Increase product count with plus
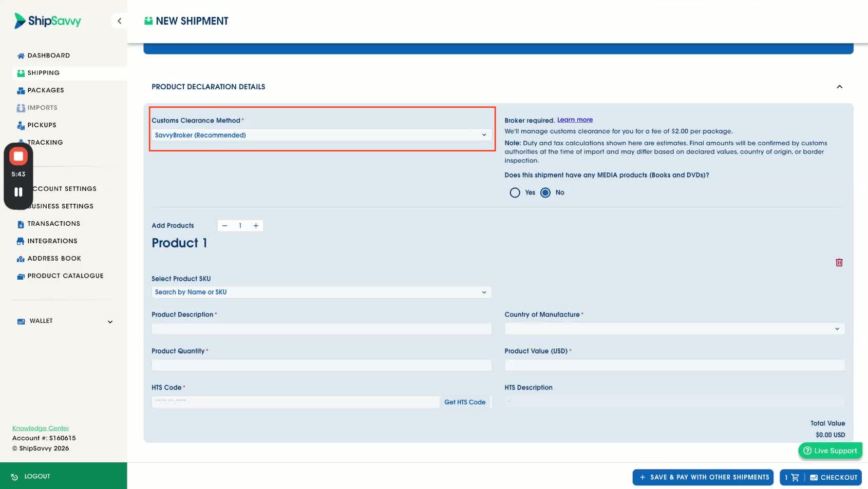 [x=256, y=226]
